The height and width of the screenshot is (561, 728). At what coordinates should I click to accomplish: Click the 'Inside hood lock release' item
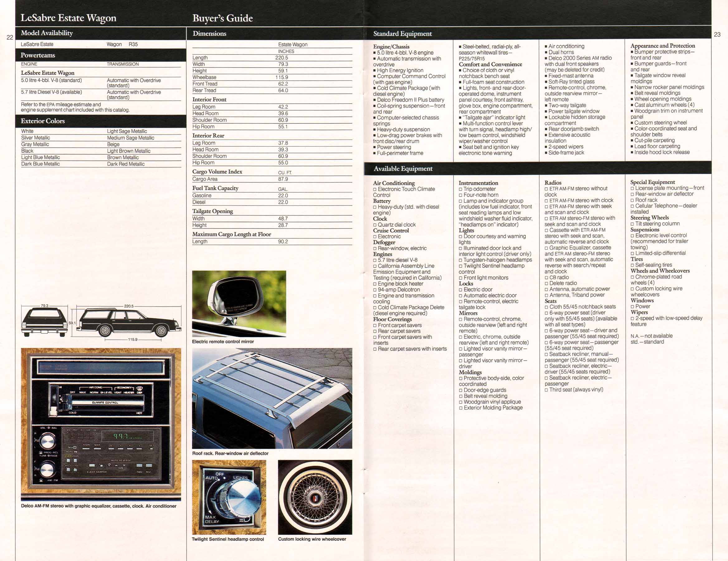tap(660, 152)
